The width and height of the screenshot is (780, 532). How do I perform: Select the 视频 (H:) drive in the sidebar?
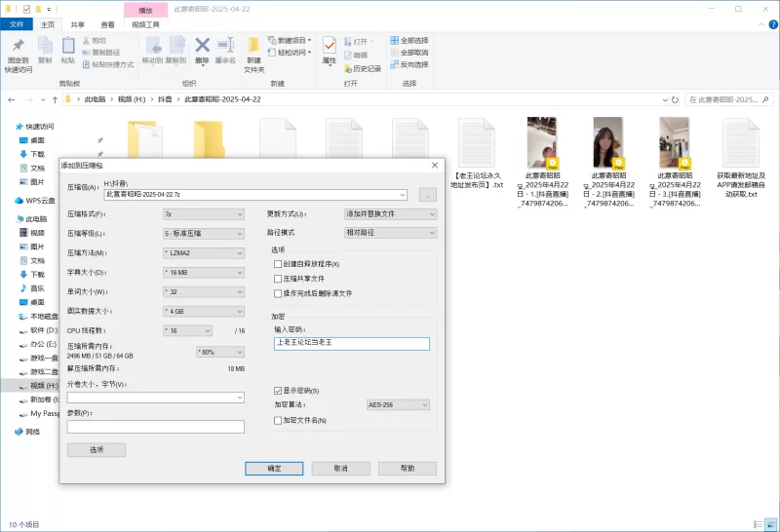pos(39,385)
